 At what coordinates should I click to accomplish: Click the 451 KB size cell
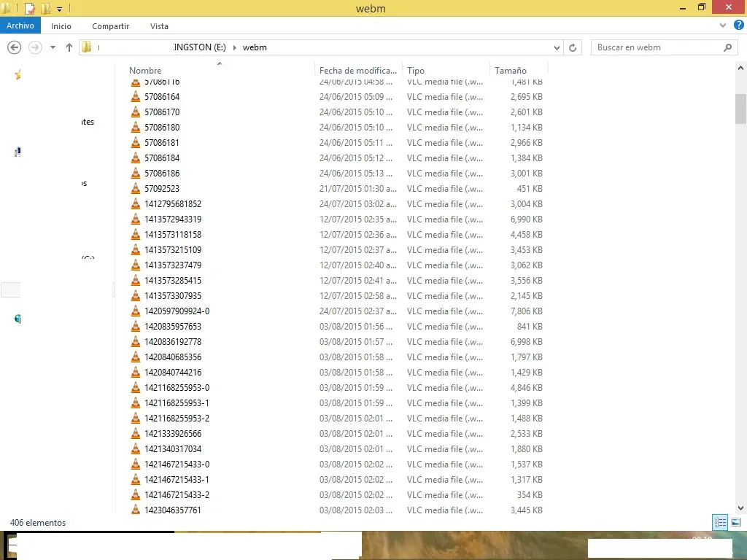click(x=530, y=189)
